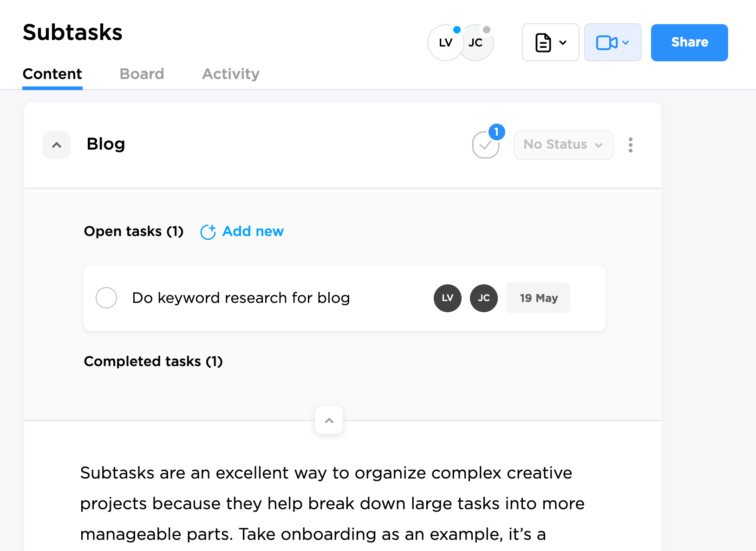Screen dimensions: 756x551
Task: Open the Blog three-dot more menu
Action: coord(630,145)
